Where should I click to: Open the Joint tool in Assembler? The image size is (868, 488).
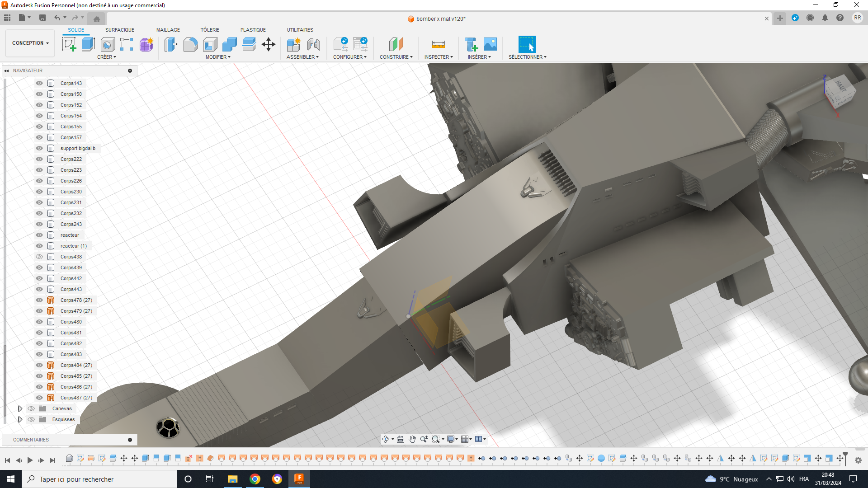313,44
